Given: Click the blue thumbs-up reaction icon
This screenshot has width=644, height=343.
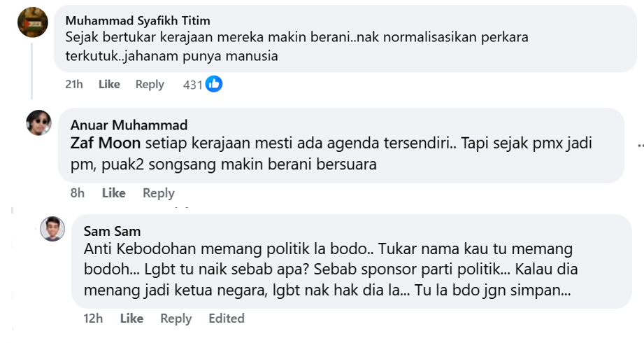Looking at the screenshot, I should tap(214, 84).
